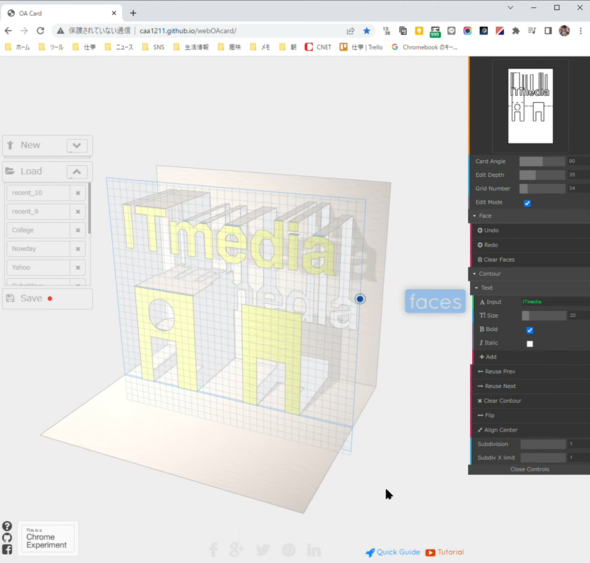Viewport: 590px width, 563px height.
Task: Collapse the Text subsection
Action: click(530, 288)
